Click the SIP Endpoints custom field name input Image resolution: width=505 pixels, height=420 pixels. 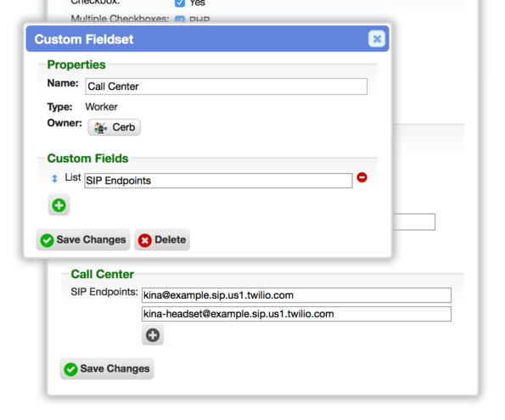coord(218,181)
